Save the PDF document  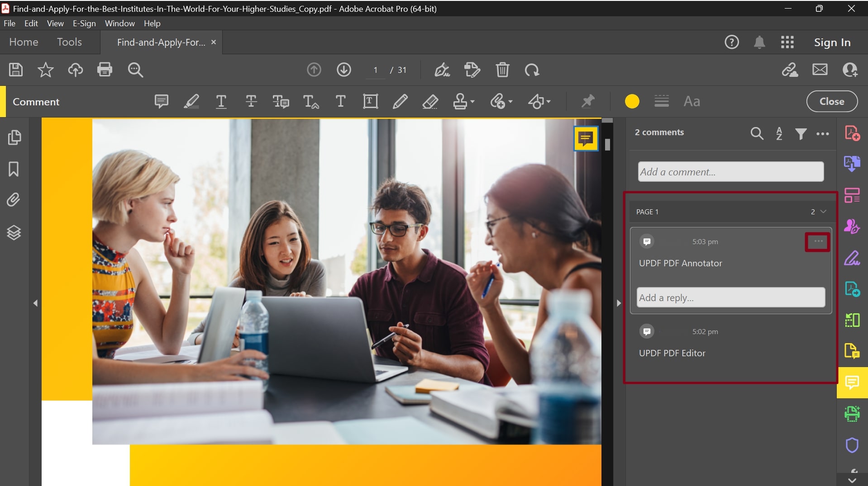point(15,70)
